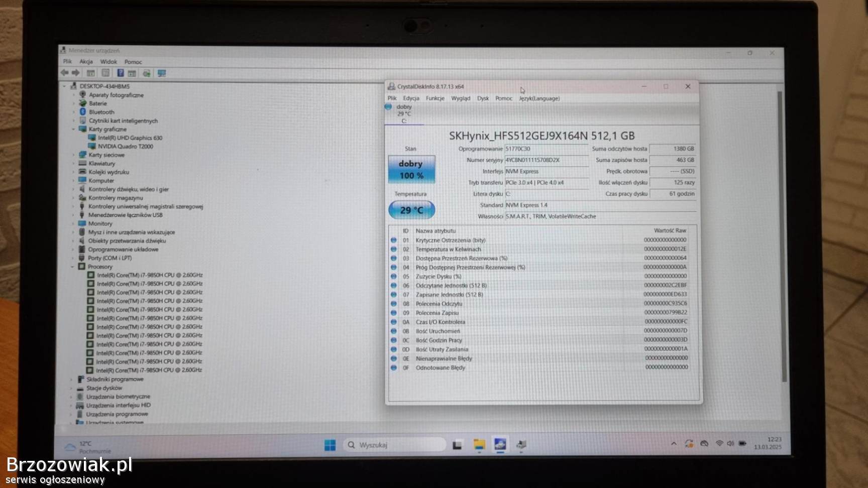Click the weather widget showing 12°C
The height and width of the screenshot is (488, 868).
(87, 447)
